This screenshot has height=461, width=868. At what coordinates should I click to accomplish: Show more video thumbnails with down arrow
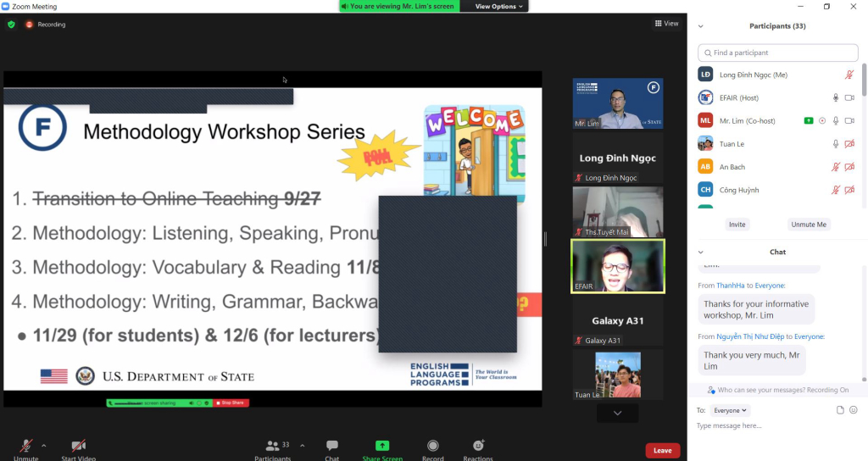click(x=617, y=413)
